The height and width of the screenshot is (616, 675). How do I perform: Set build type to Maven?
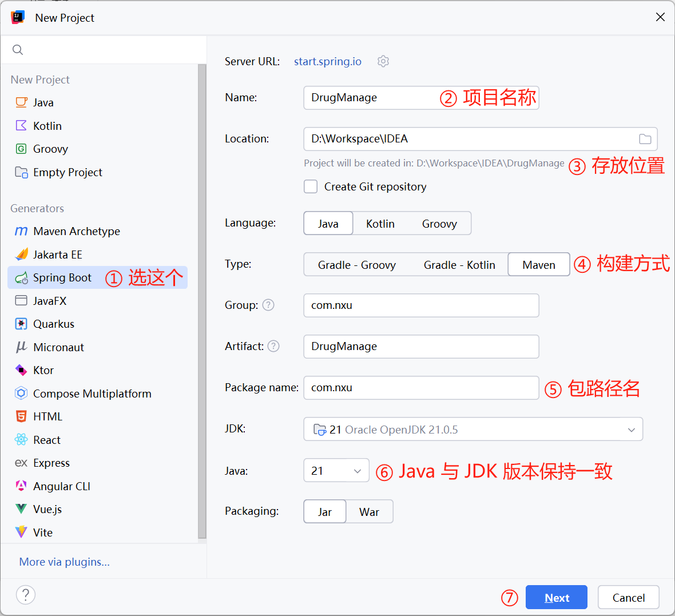[x=539, y=265]
